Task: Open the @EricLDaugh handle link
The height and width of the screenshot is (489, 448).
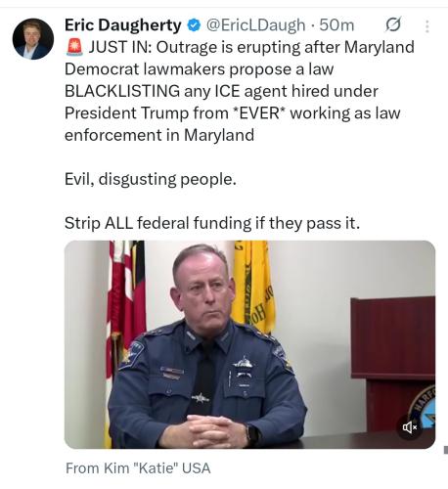Action: click(x=255, y=25)
